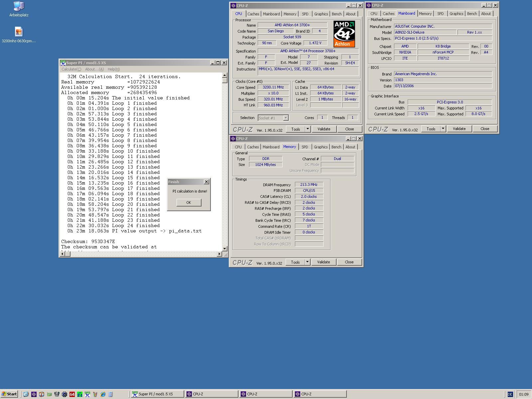
Task: Open the Calculate menu in Super PI
Action: 71,69
